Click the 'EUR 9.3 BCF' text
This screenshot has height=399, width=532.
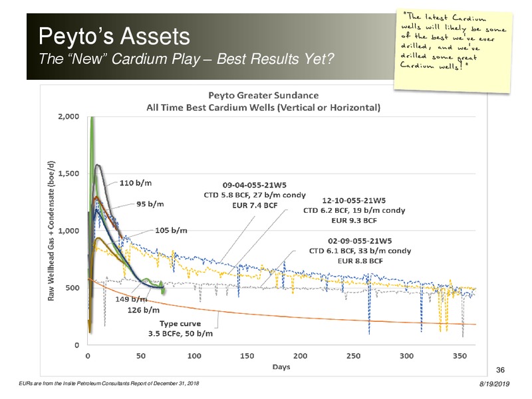[x=354, y=221]
